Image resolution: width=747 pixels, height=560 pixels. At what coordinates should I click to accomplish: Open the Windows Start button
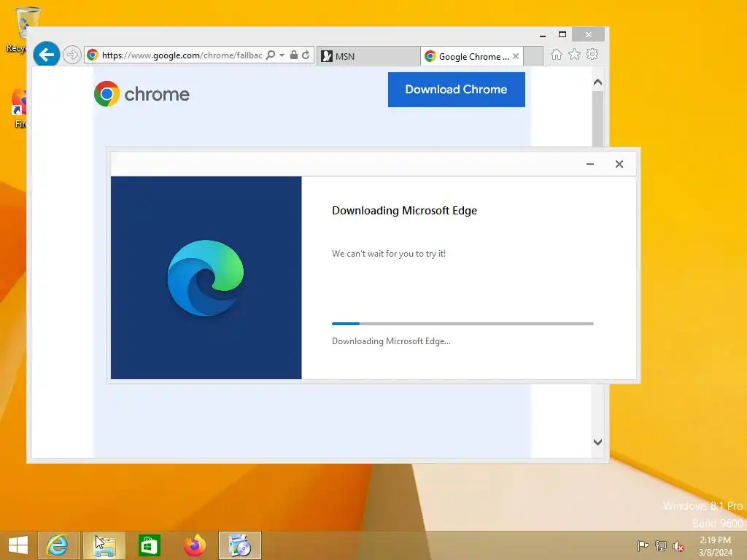(18, 545)
